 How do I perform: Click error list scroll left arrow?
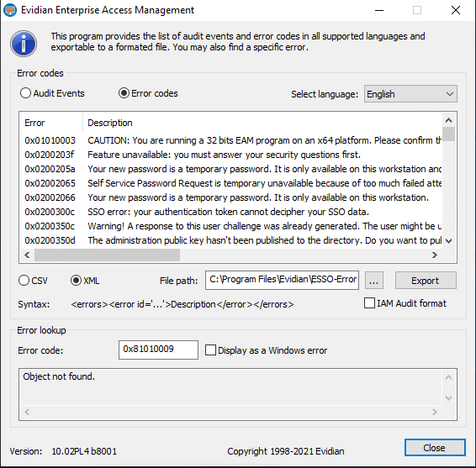[27, 255]
